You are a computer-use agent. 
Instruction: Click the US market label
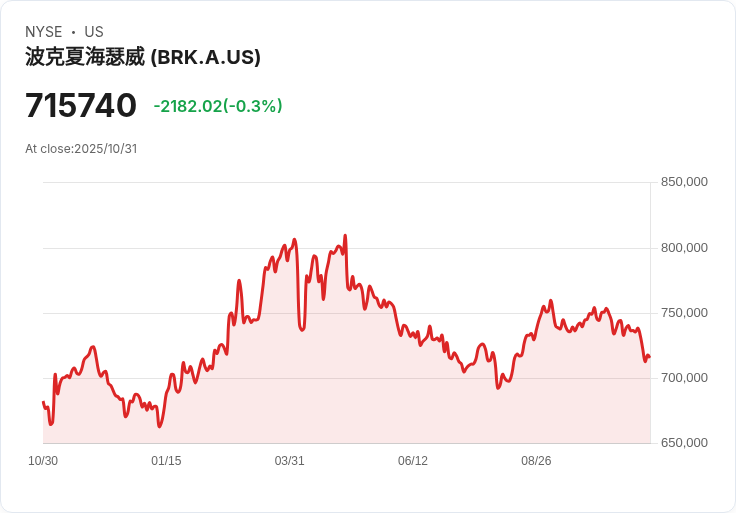click(x=94, y=32)
